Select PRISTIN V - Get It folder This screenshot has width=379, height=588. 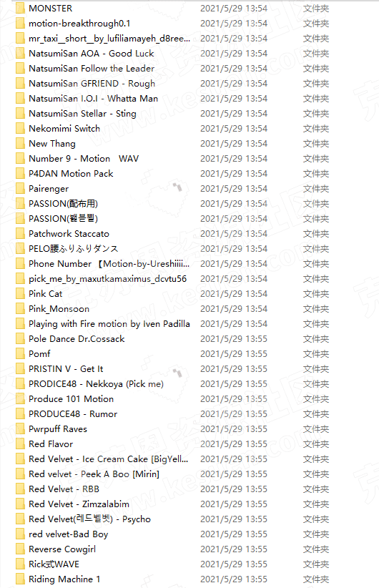click(x=66, y=368)
